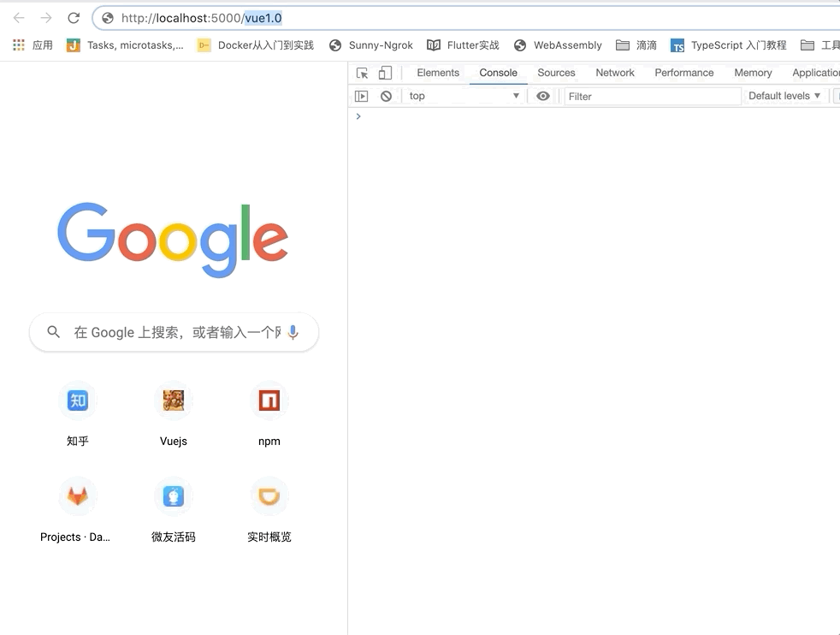Image resolution: width=840 pixels, height=635 pixels.
Task: Open the Flutter实战 bookmark
Action: 463,45
